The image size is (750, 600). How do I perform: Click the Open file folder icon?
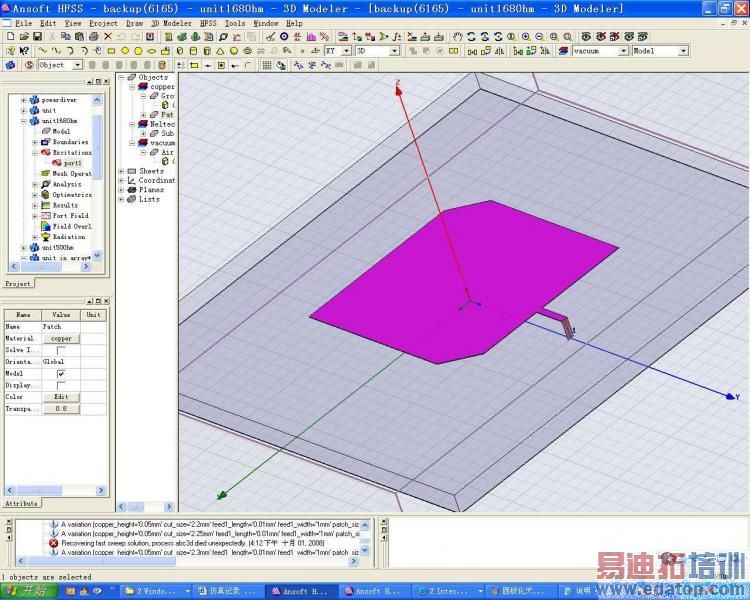(24, 36)
